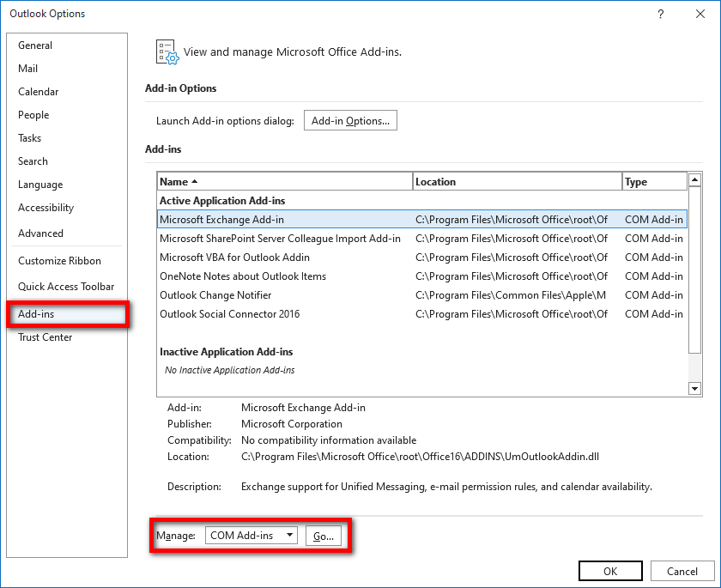Select Outlook Change Notifier add-in row

(215, 295)
